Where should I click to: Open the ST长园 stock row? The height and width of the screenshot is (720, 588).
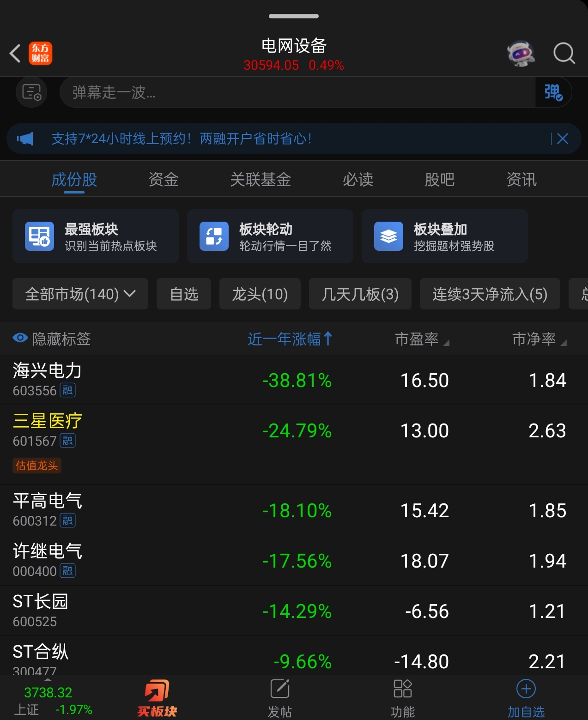click(294, 611)
